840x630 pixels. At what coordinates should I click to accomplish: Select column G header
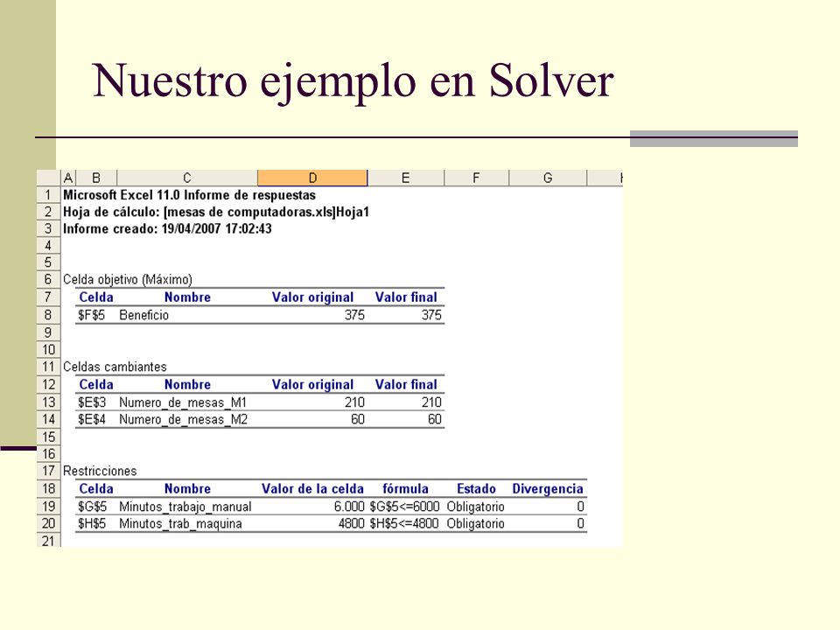click(x=548, y=178)
